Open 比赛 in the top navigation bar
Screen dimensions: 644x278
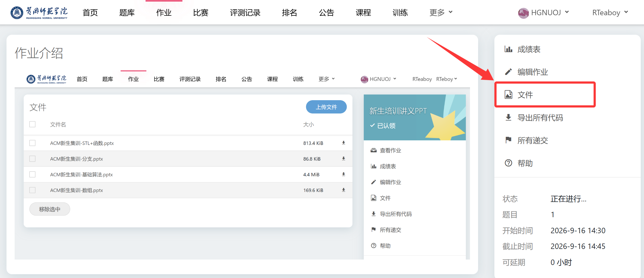tap(201, 12)
